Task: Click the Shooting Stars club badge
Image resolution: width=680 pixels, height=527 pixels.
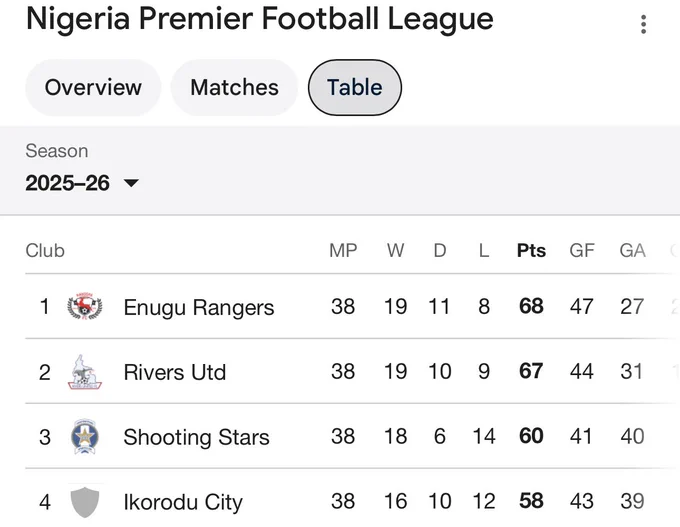Action: [x=85, y=437]
